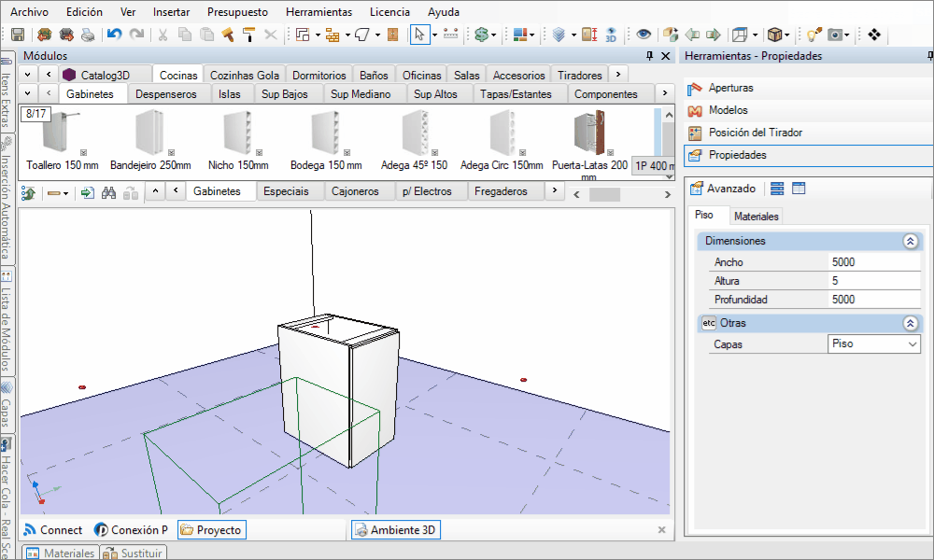The width and height of the screenshot is (934, 560).
Task: Click the brick wall builder icon
Action: [x=333, y=35]
